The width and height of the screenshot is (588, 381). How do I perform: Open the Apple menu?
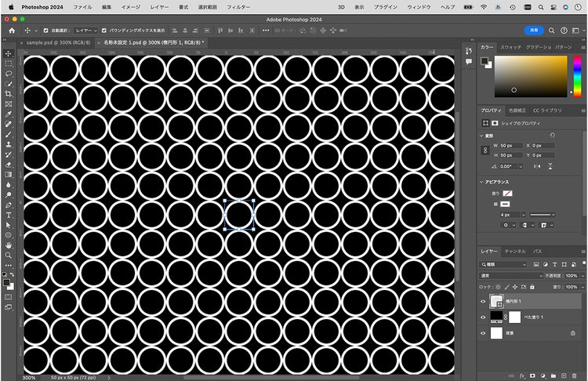[x=11, y=7]
